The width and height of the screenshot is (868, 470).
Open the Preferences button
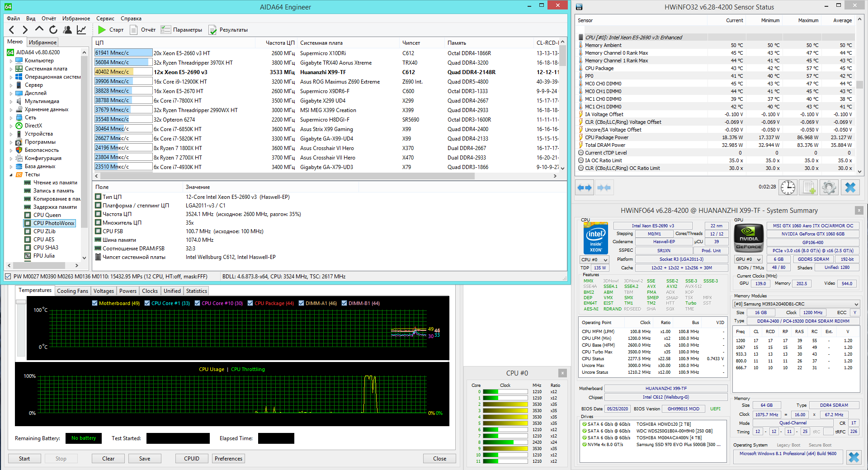click(229, 459)
